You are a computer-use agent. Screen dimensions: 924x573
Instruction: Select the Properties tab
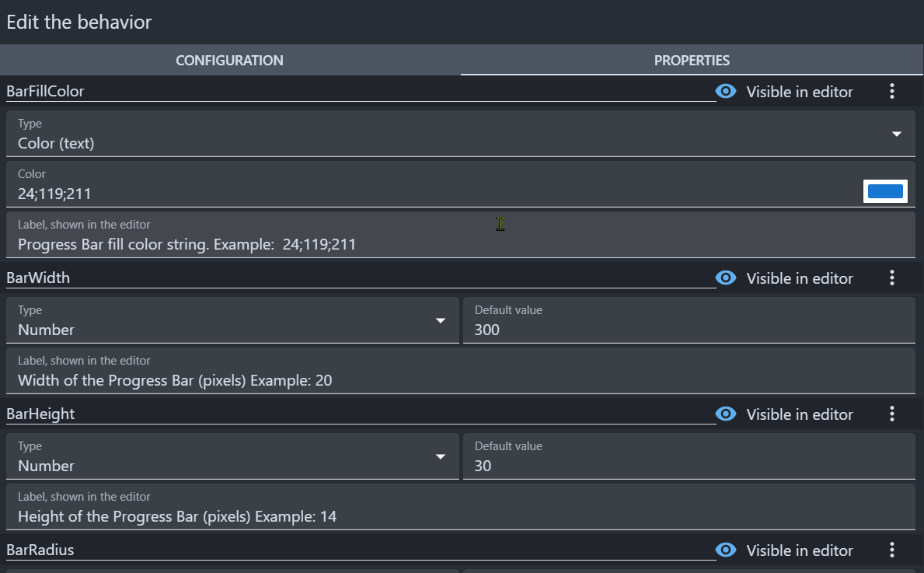691,61
